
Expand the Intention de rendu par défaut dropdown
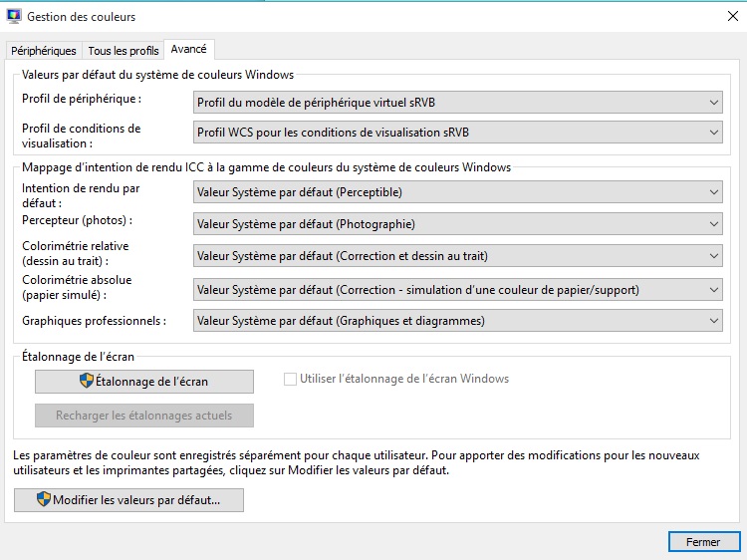coord(457,192)
